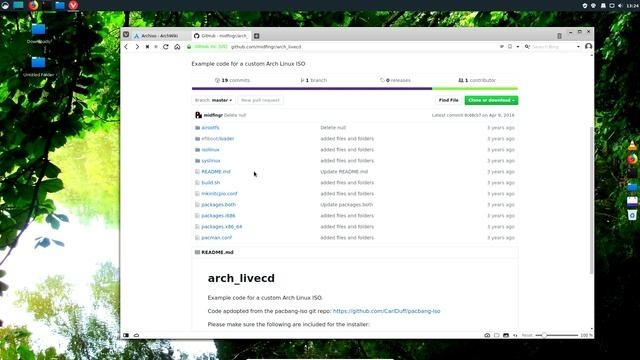Go forward with the forward arrow

[x=137, y=47]
